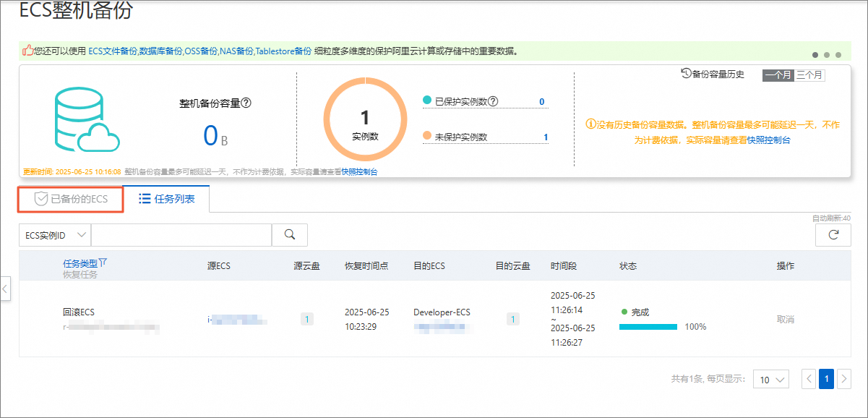Open the NAS备份 link
The height and width of the screenshot is (418, 868).
[237, 51]
